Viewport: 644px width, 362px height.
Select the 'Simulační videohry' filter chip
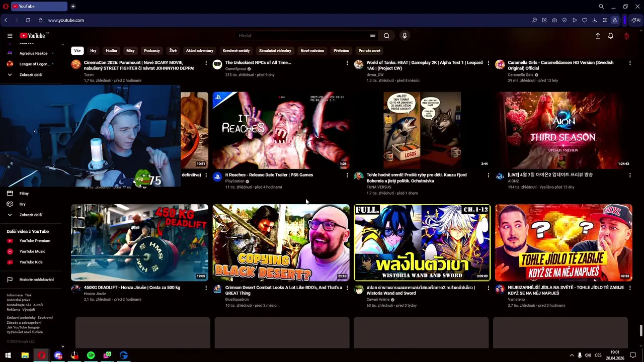coord(275,50)
